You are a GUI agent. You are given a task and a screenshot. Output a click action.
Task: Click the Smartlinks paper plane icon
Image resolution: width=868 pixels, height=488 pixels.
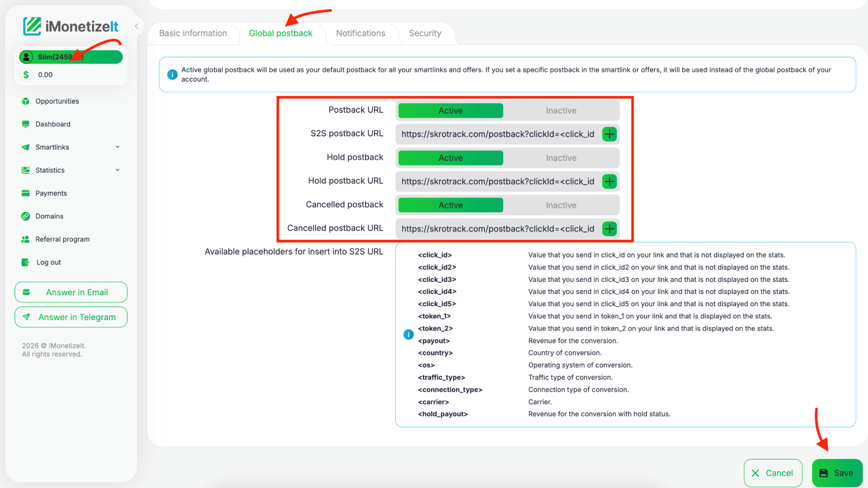click(25, 147)
